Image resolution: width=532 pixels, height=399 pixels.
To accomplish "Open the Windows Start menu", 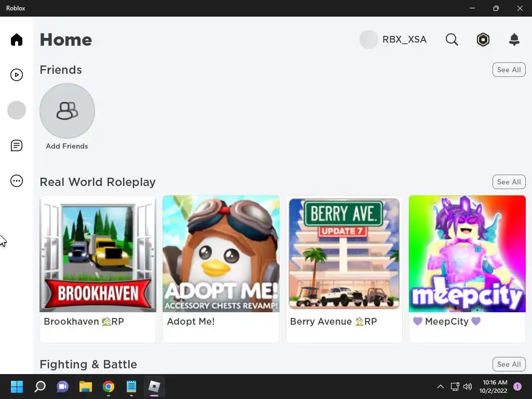I will click(17, 387).
